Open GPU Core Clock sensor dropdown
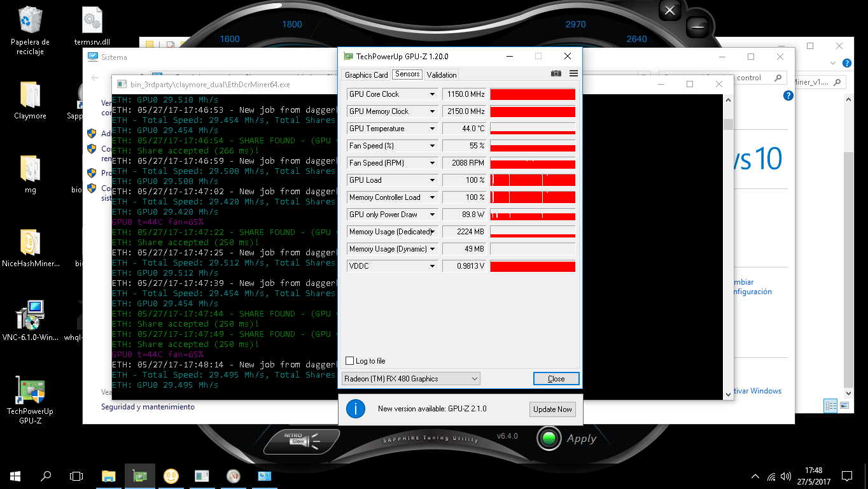Viewport: 868px width, 489px height. tap(432, 94)
